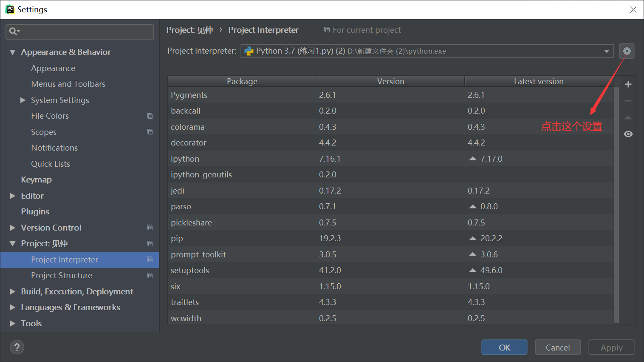Click upgrade arrow next to parso 0.8.0
The height and width of the screenshot is (362, 644).
point(472,206)
